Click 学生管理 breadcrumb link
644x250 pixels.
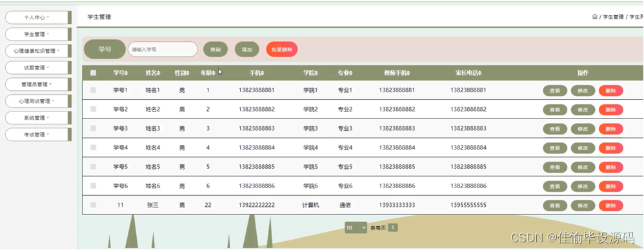point(613,17)
